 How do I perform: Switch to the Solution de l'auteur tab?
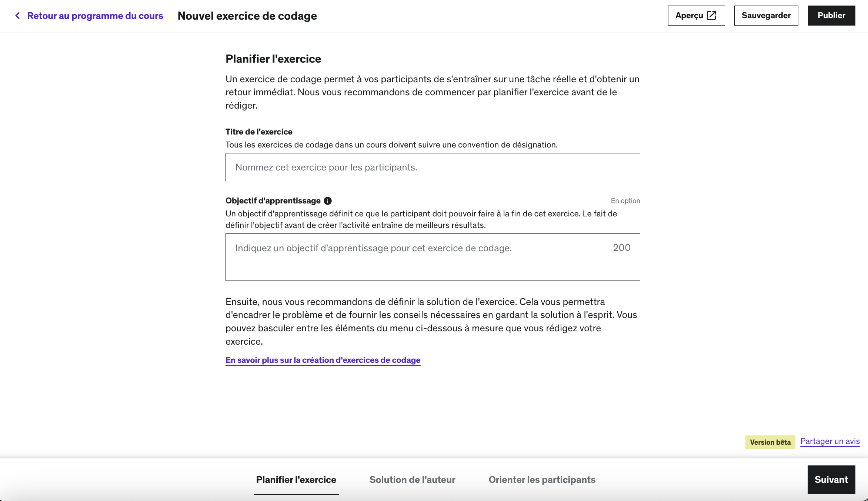coord(412,480)
